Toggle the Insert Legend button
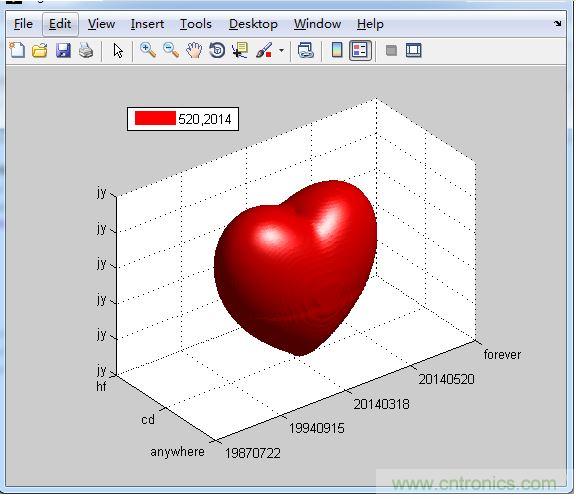 click(360, 50)
